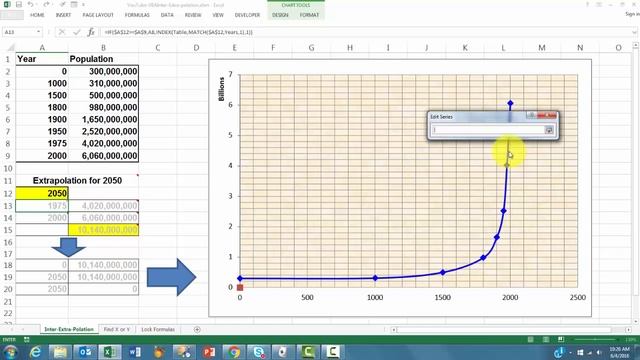
Task: Open PowerPoint from the taskbar
Action: pyautogui.click(x=209, y=351)
